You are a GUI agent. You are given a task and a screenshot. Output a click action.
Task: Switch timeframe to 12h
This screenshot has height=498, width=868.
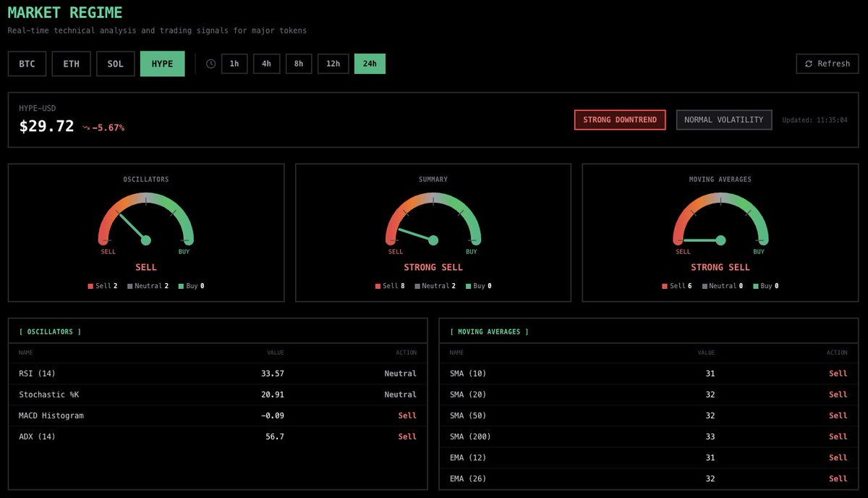333,64
